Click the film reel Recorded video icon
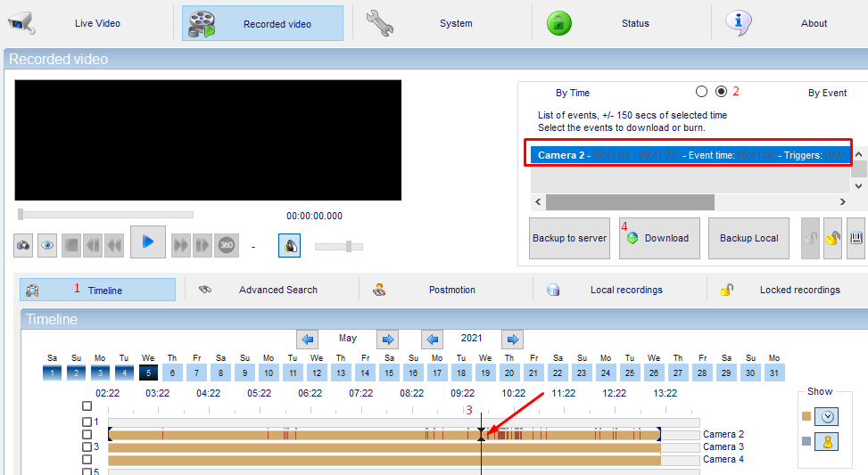Viewport: 868px width, 475px height. [202, 24]
